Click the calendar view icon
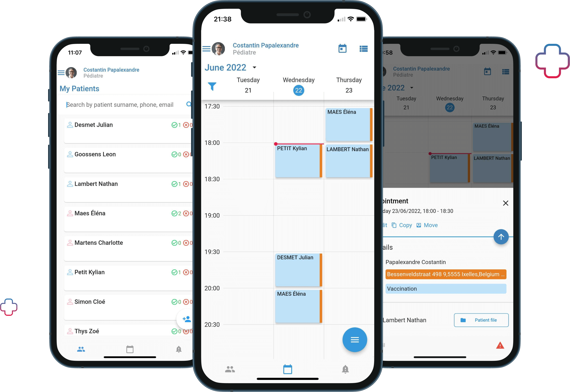Viewport: 570px width, 392px height. click(x=342, y=48)
